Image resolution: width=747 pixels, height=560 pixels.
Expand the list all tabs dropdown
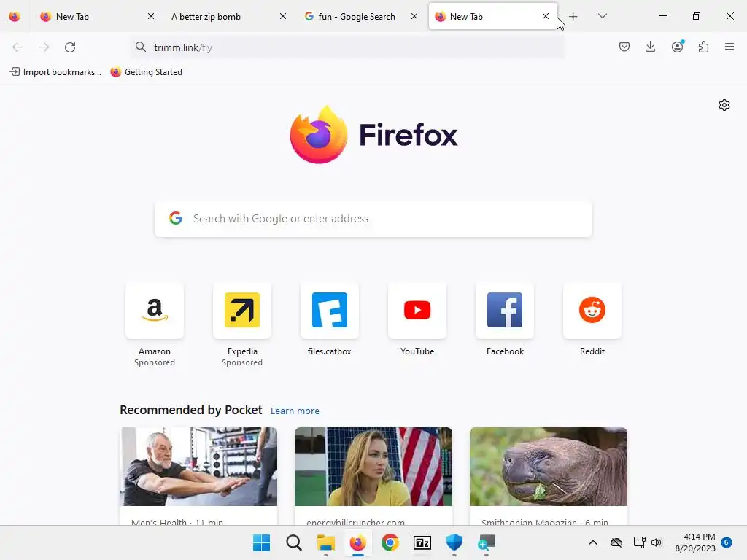(x=602, y=16)
